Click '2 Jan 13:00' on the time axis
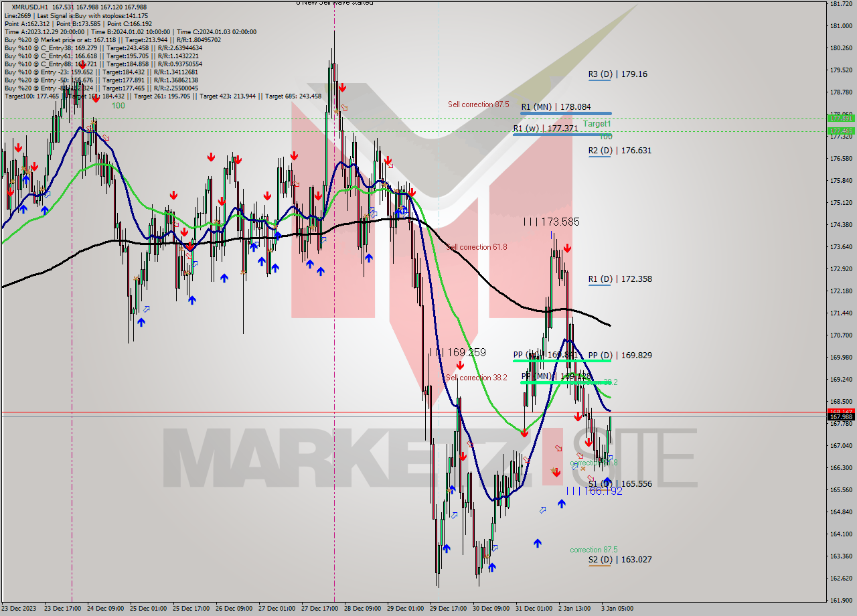 click(575, 609)
